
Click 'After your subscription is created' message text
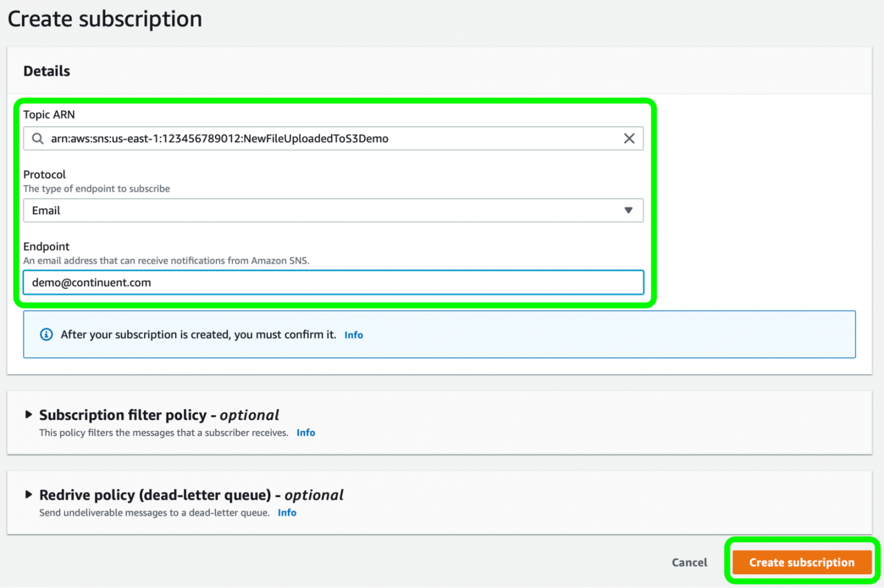click(x=198, y=335)
